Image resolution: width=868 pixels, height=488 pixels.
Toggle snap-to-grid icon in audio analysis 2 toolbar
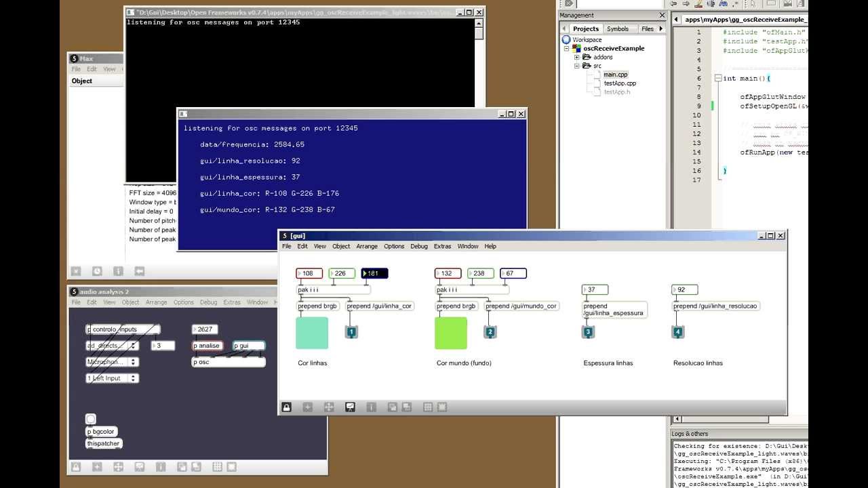click(231, 467)
